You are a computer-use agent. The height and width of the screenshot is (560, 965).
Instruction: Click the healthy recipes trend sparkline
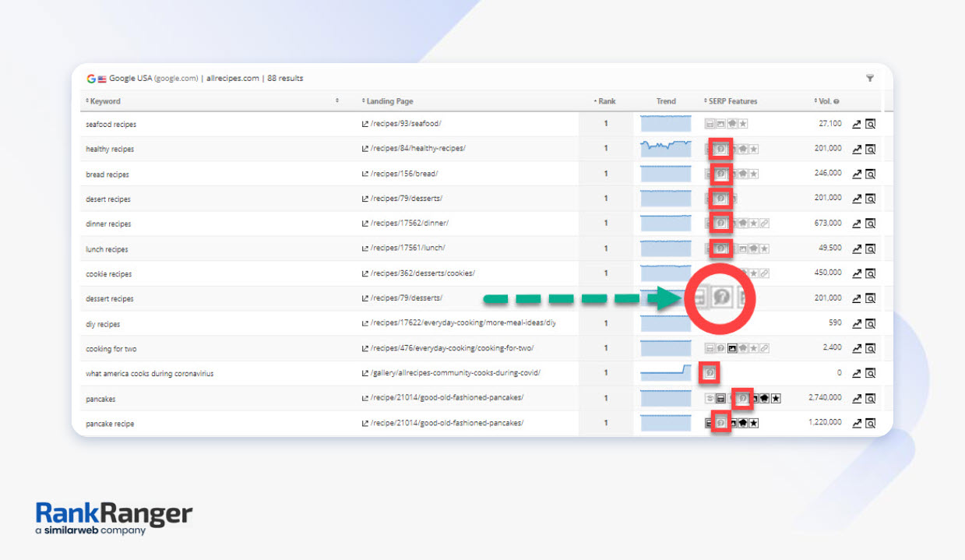click(x=665, y=148)
